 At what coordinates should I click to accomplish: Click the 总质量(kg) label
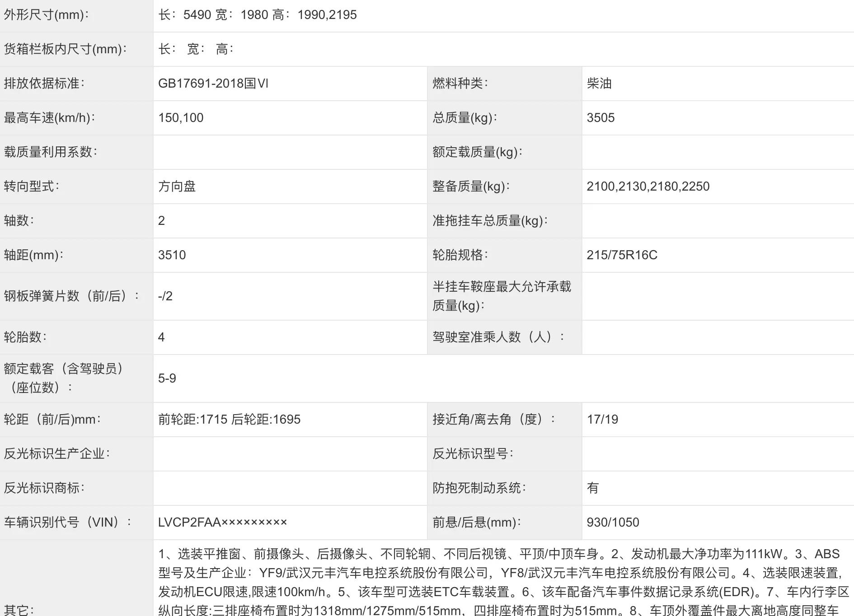tap(465, 118)
